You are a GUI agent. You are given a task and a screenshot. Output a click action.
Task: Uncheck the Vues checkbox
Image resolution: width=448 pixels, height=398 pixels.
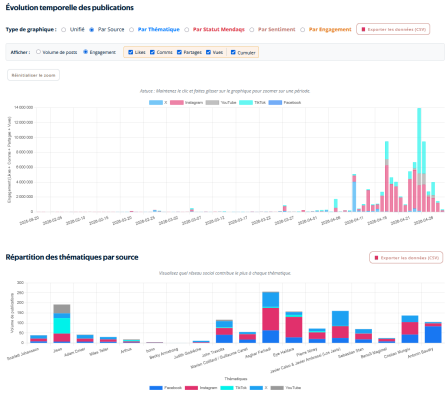208,52
